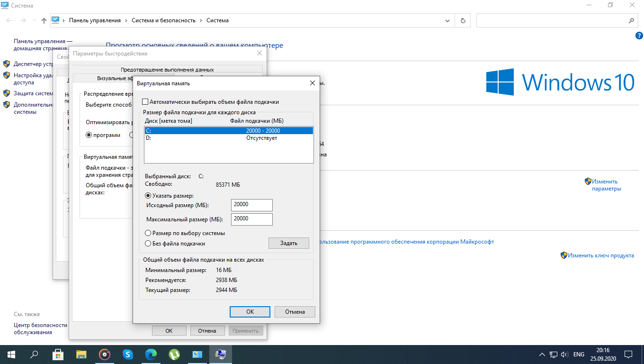The height and width of the screenshot is (364, 644).
Task: Click 'Панель управления' breadcrumb
Action: click(95, 21)
